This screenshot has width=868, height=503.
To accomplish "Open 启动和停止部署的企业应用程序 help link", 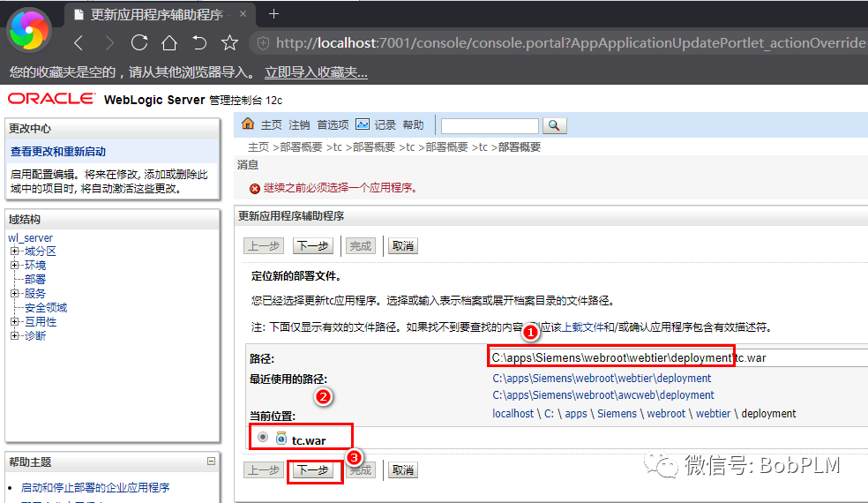I will point(95,487).
